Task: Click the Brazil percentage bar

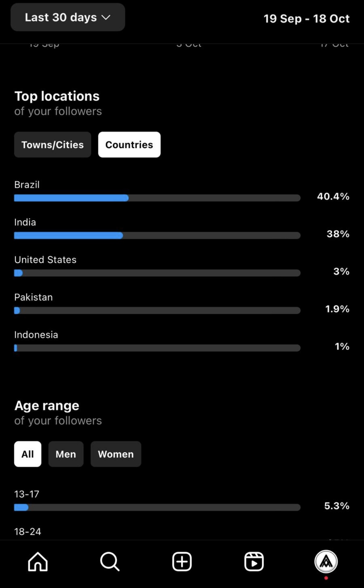Action: 157,198
